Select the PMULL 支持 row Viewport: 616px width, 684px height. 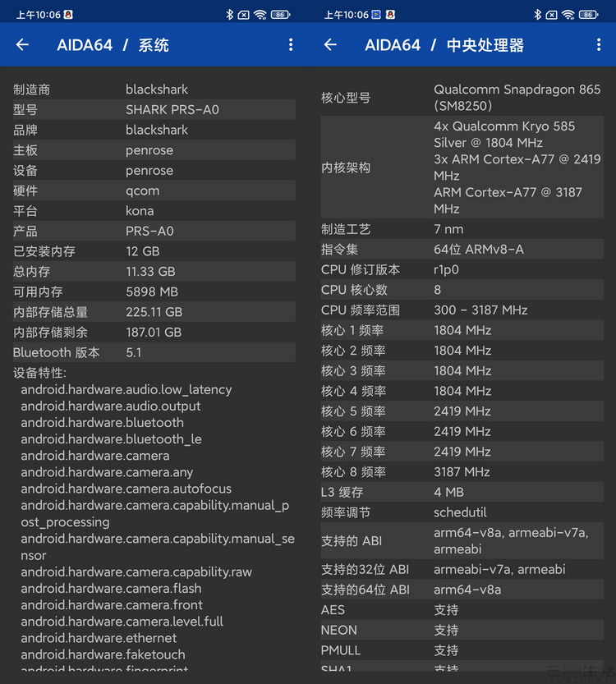coord(462,650)
